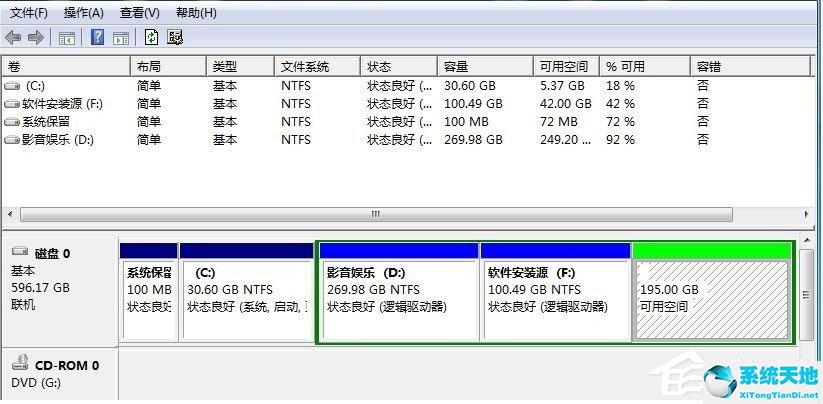
Task: Click the horizontal scrollbar right arrow
Action: coord(806,214)
